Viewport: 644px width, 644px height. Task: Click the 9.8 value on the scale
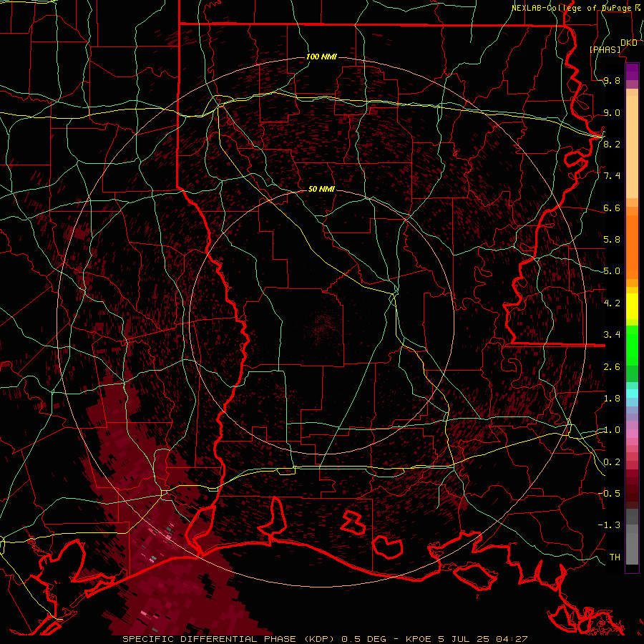(x=612, y=80)
